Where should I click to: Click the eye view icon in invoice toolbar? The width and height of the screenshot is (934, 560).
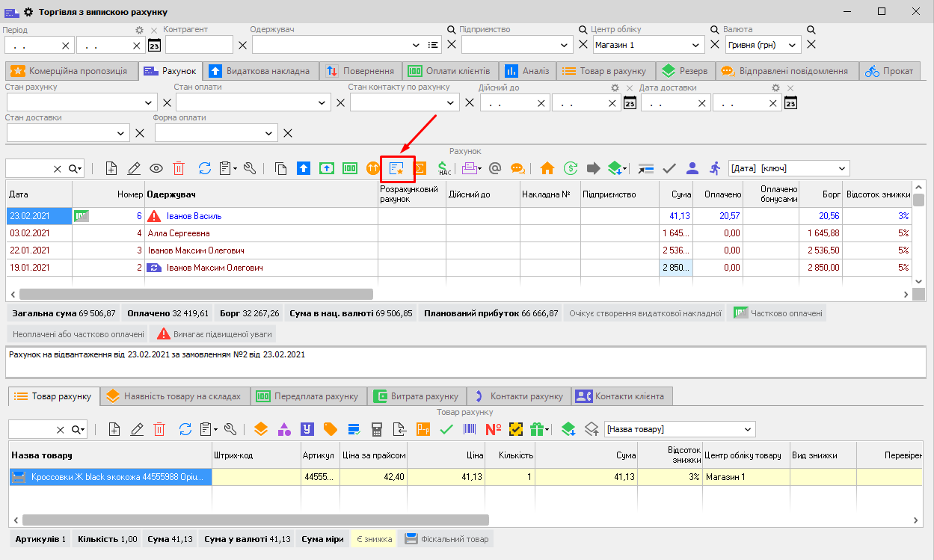click(x=156, y=168)
